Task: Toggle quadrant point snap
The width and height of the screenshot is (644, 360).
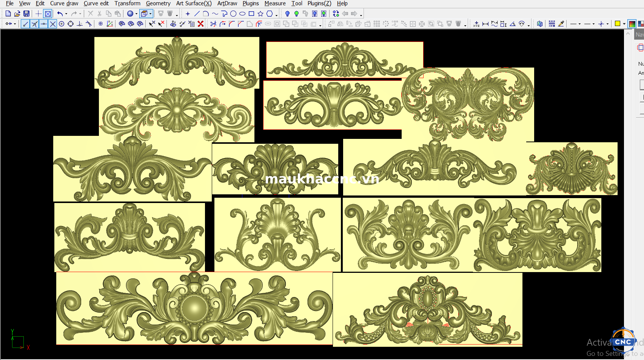Action: tap(71, 24)
